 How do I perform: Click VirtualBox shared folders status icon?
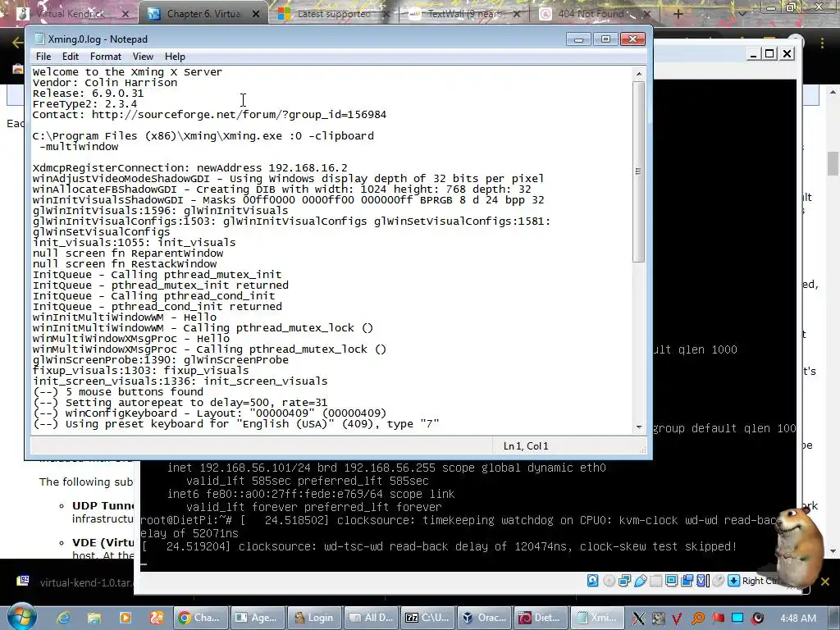point(655,581)
